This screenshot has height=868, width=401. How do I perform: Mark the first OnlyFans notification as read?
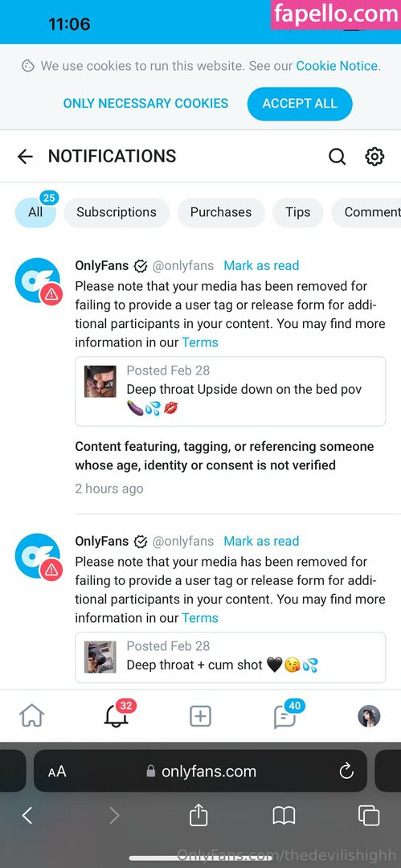point(261,266)
